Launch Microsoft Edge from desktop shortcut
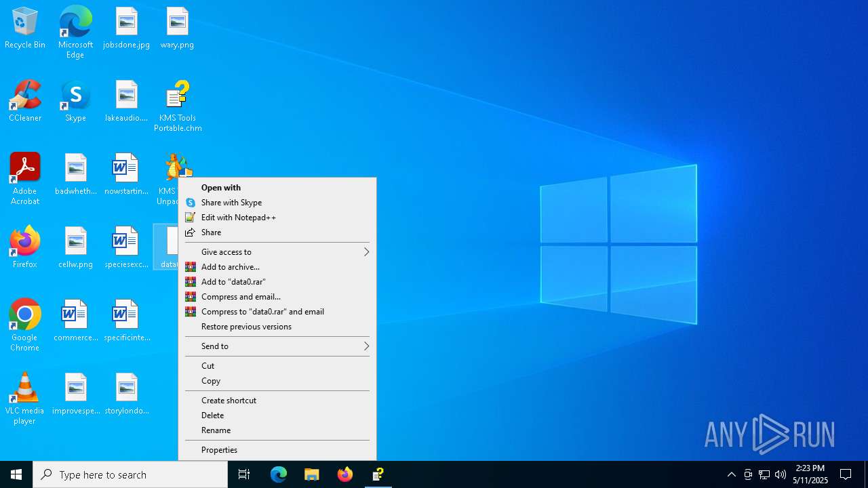This screenshot has height=488, width=868. tap(75, 33)
